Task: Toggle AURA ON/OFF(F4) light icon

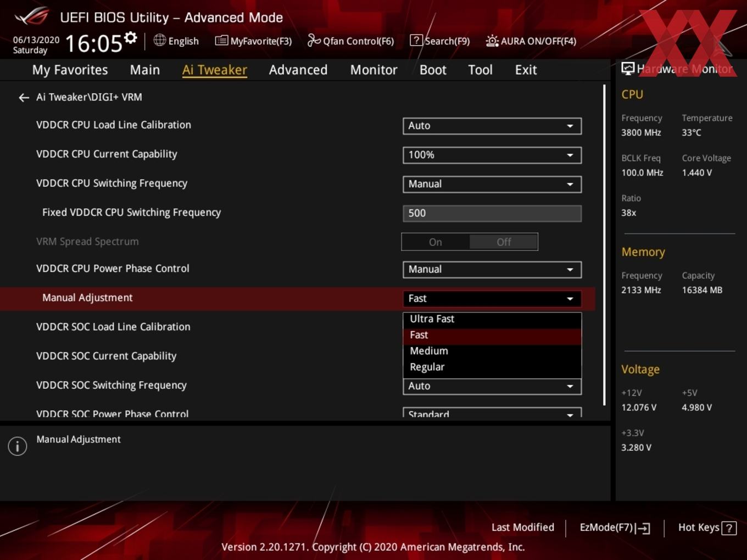Action: click(492, 41)
